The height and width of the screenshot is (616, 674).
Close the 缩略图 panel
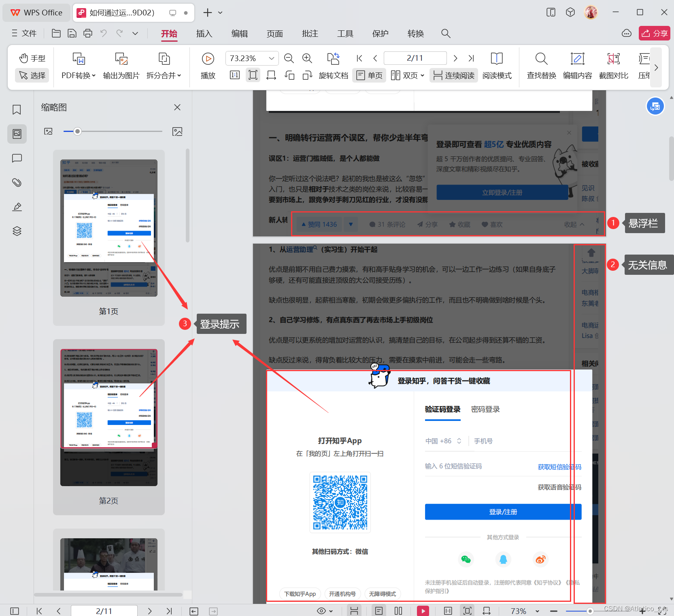(177, 107)
